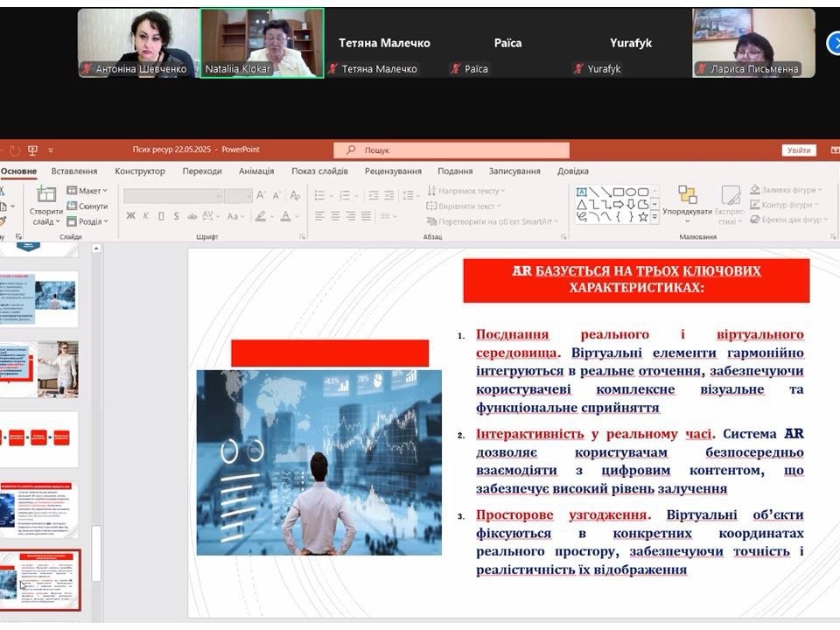This screenshot has width=840, height=630.
Task: Select the text box shape tool
Action: pyautogui.click(x=581, y=192)
